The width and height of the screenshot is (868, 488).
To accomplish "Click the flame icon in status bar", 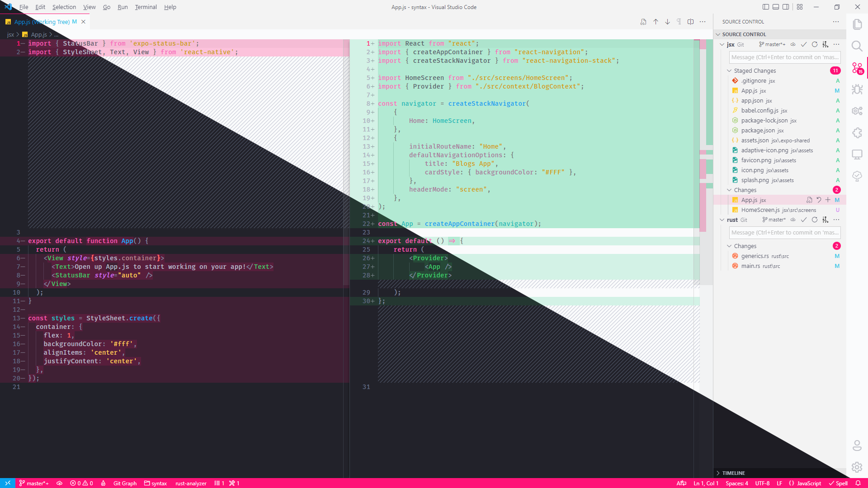I will click(x=103, y=483).
